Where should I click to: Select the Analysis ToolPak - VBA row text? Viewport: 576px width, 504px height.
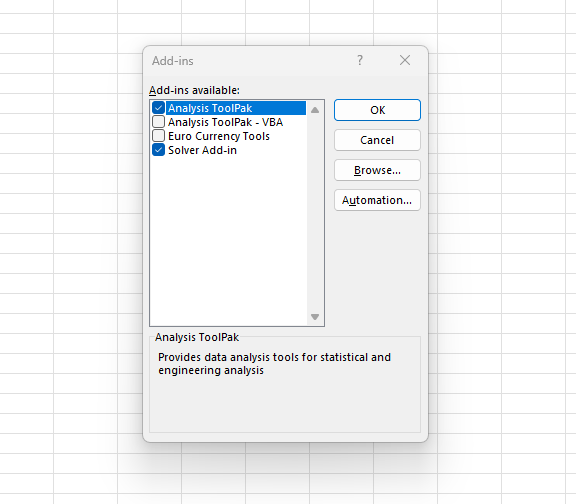(x=225, y=122)
